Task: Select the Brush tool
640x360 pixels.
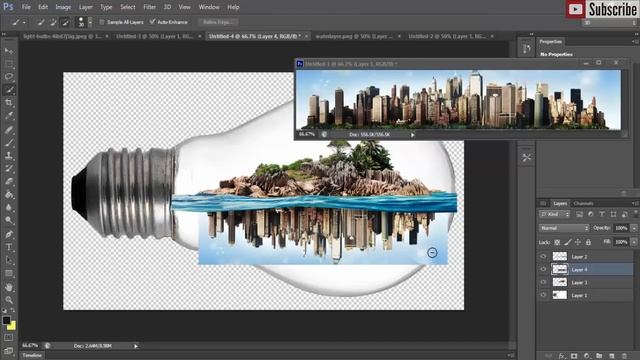Action: click(9, 143)
